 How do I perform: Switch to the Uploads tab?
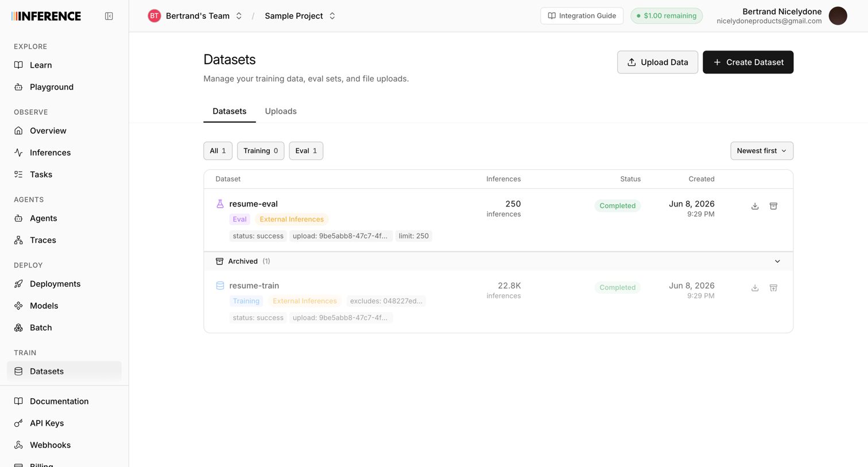click(281, 111)
